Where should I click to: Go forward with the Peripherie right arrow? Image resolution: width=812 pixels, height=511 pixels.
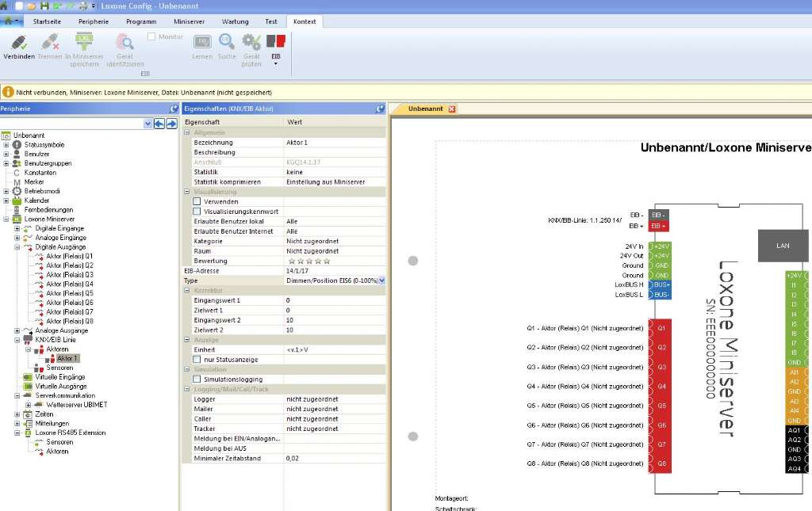(172, 124)
